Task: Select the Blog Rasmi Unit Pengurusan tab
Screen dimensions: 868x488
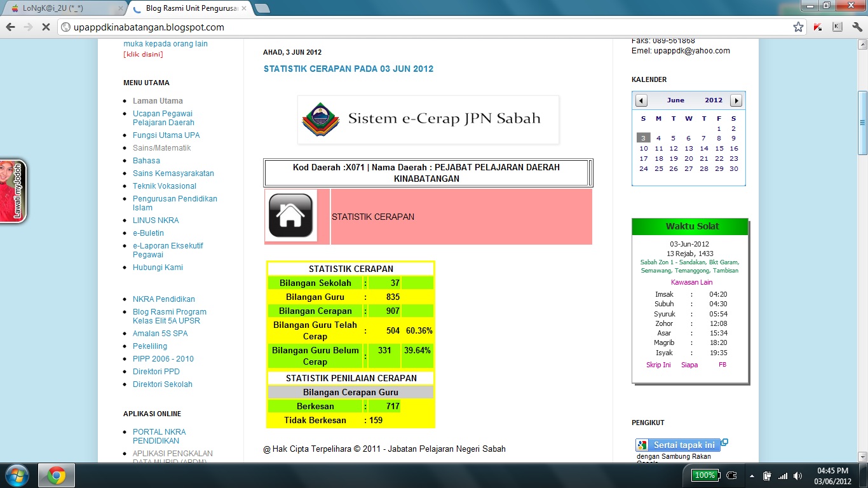Action: 191,8
